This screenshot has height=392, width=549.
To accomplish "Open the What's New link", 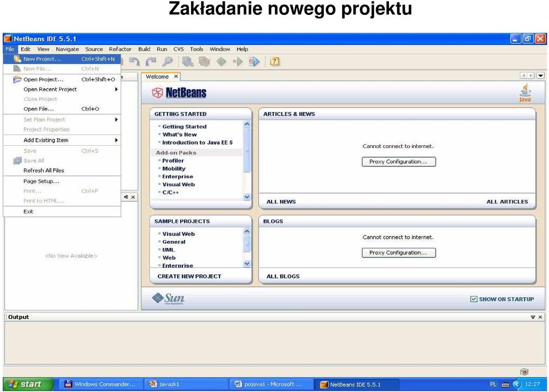I will (180, 134).
